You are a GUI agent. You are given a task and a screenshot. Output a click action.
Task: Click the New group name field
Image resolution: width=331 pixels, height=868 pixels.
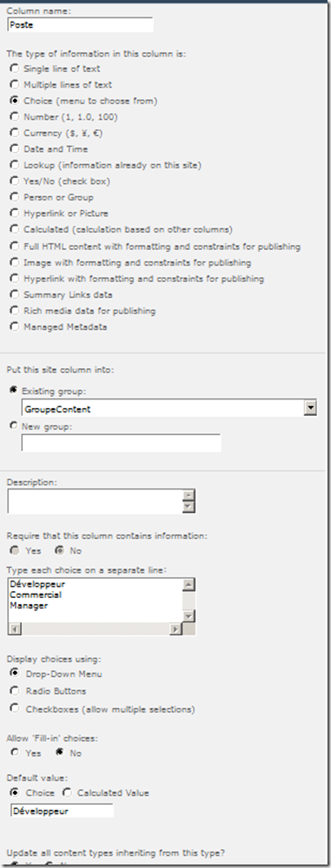click(x=121, y=443)
